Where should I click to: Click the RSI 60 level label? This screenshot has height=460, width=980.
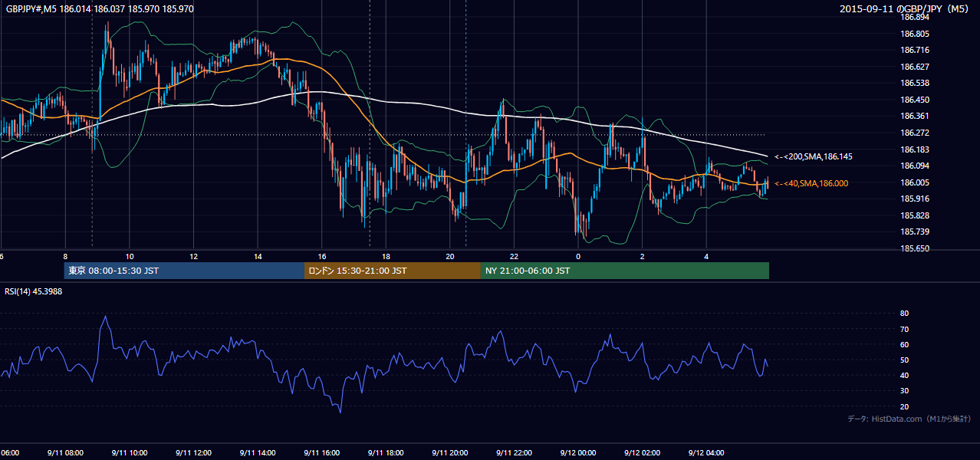point(904,344)
